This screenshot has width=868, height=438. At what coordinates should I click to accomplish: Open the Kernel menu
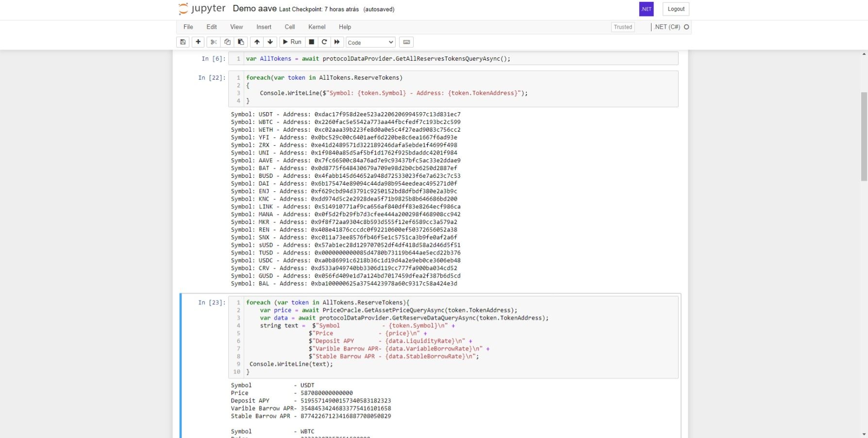317,27
